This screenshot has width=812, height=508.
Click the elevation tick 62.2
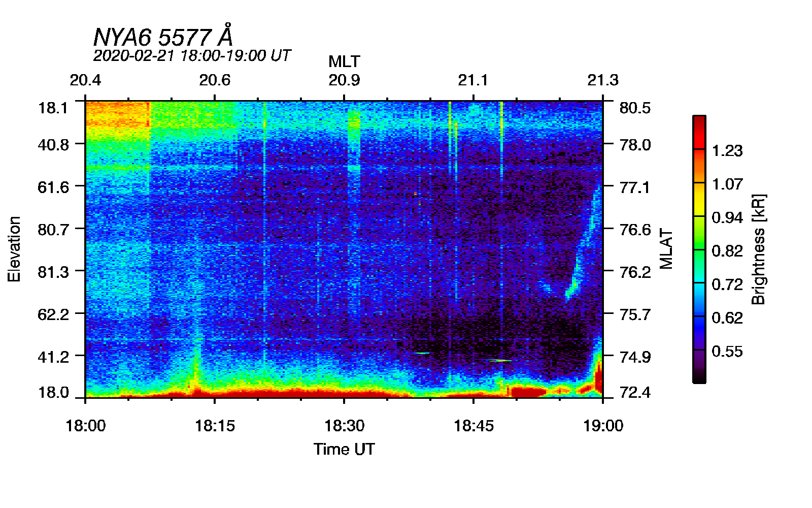(x=53, y=314)
